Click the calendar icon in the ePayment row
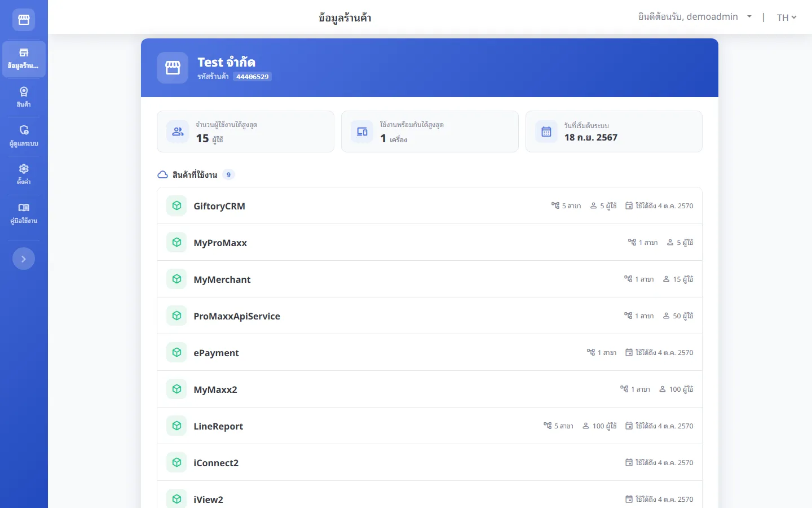 pos(629,352)
